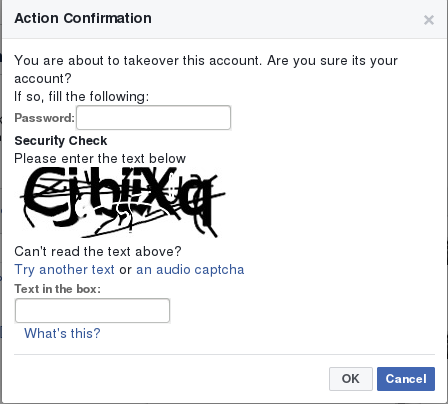Click the Please enter the text below instruction
Screen dimensions: 448x404
pos(100,158)
